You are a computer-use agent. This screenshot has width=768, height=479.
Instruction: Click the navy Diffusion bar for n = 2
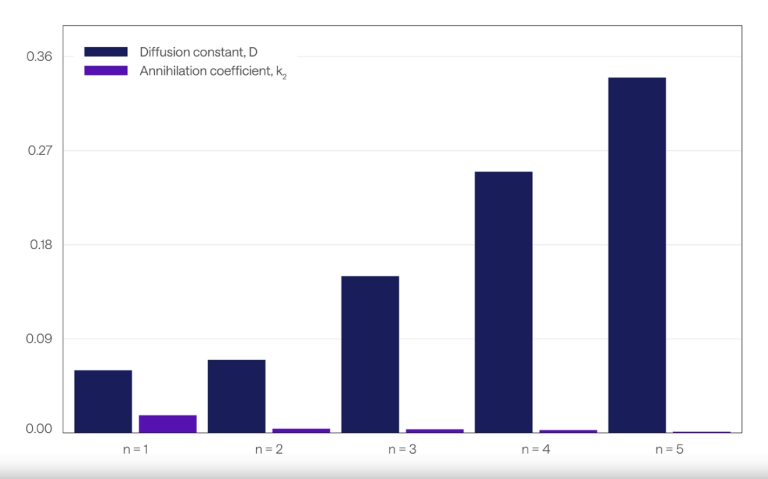click(237, 396)
